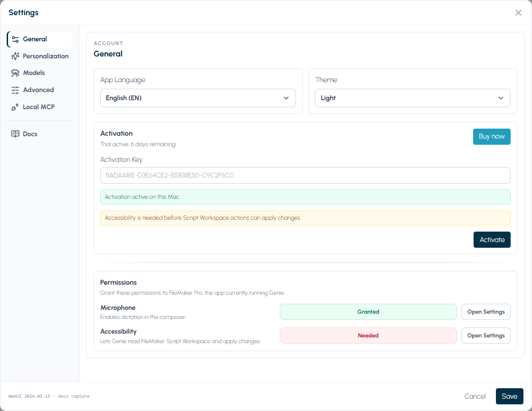Click the Buy now button
This screenshot has width=532, height=411.
pyautogui.click(x=492, y=137)
